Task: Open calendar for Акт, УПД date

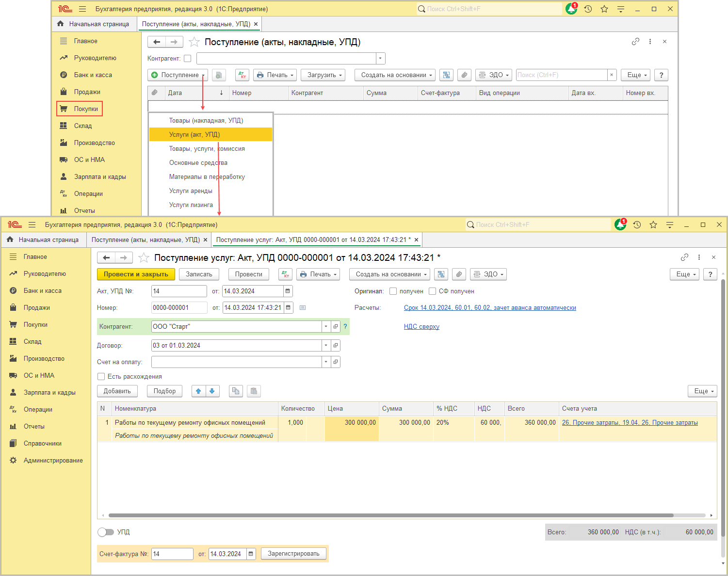Action: click(x=288, y=291)
